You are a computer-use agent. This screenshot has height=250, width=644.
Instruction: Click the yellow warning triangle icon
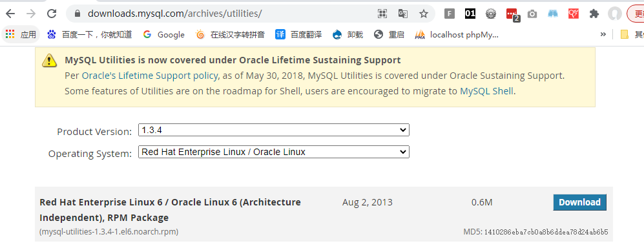pyautogui.click(x=49, y=60)
